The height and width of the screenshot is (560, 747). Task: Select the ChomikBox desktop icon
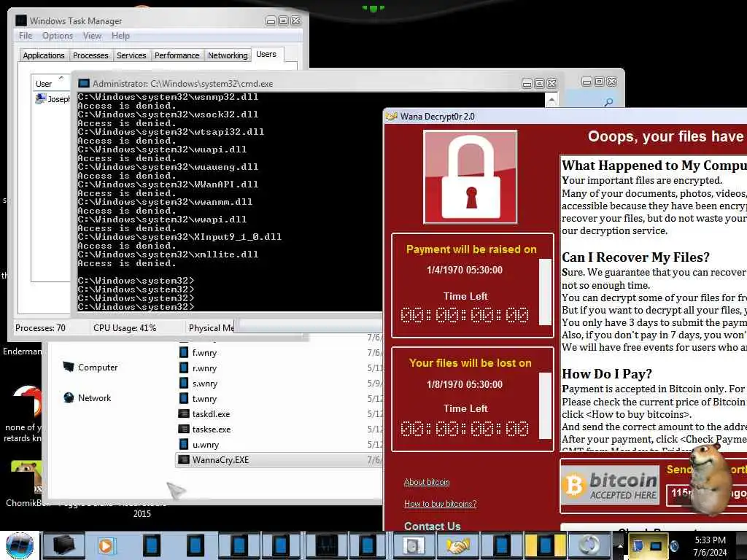coord(26,484)
